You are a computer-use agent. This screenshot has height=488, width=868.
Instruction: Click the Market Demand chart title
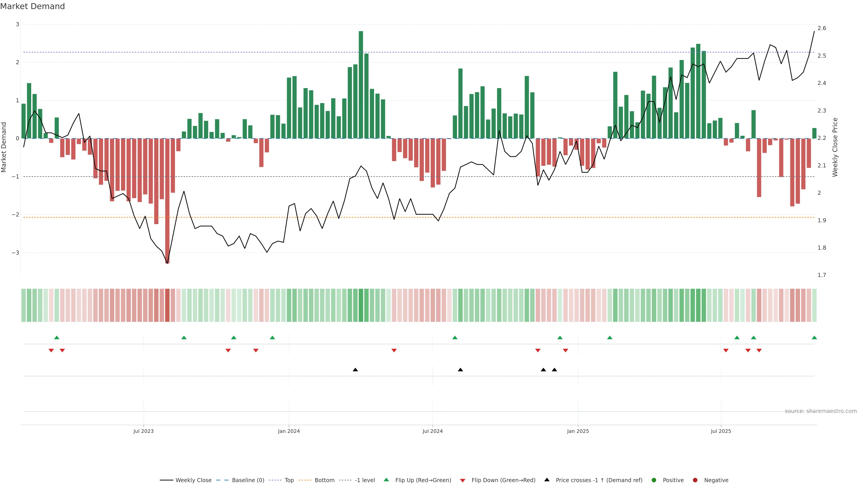pos(32,6)
